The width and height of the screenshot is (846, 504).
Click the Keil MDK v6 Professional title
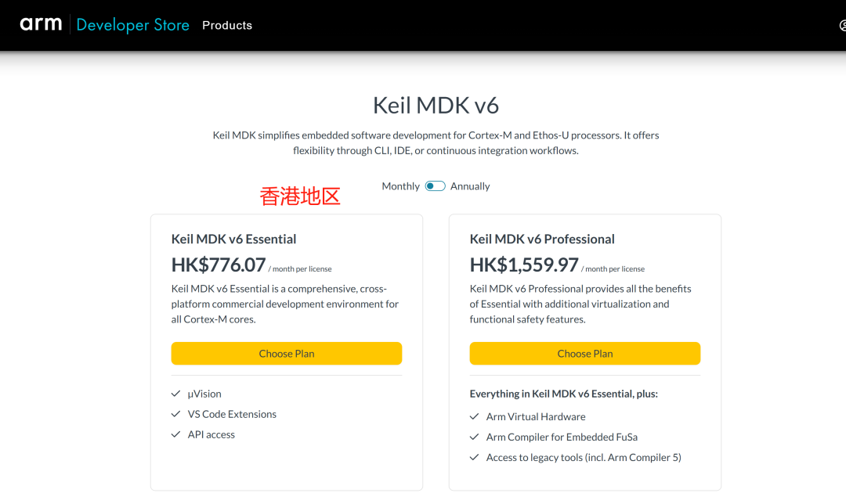tap(542, 239)
